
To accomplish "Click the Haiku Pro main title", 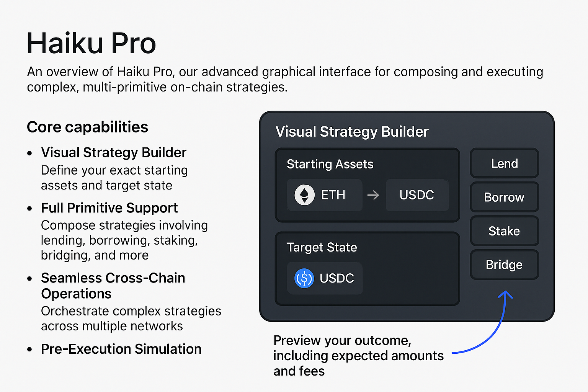I will pyautogui.click(x=91, y=43).
